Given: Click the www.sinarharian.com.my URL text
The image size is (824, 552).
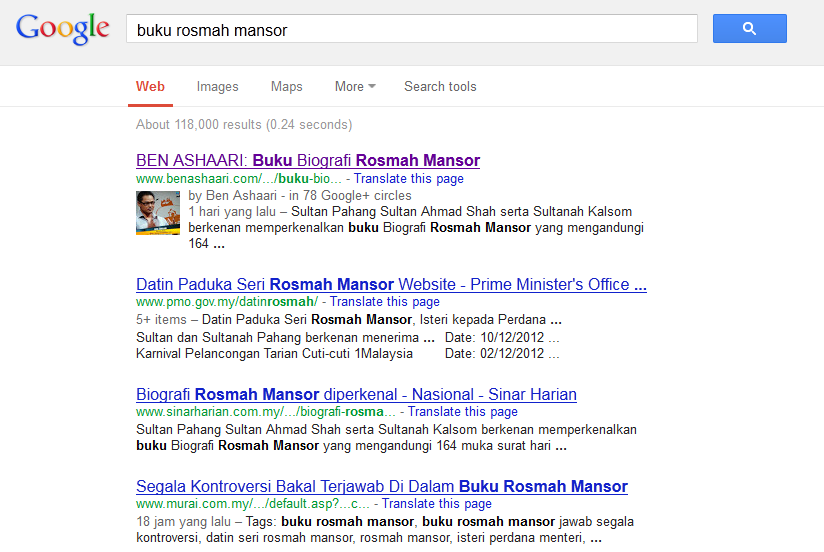Looking at the screenshot, I should click(x=265, y=412).
